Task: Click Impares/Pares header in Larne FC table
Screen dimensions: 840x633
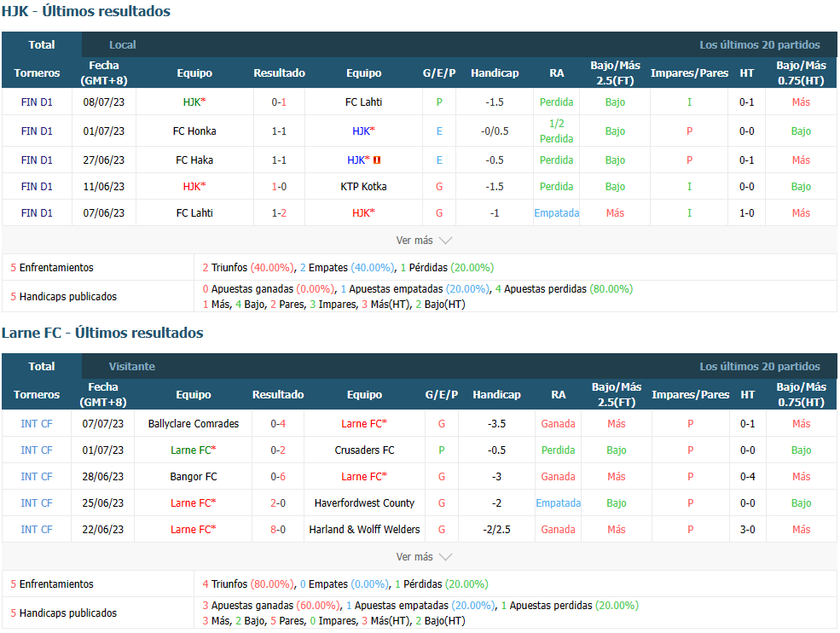Action: [x=691, y=394]
